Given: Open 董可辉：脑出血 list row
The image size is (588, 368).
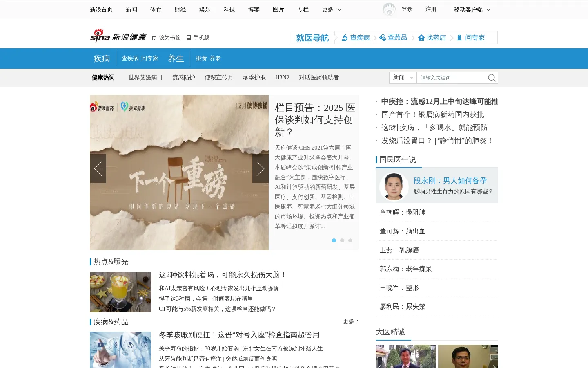Looking at the screenshot, I should click(437, 231).
